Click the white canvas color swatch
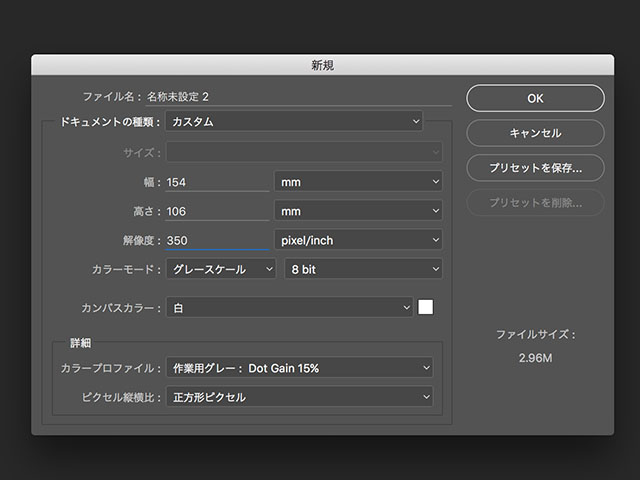Image resolution: width=640 pixels, height=480 pixels. [x=425, y=307]
